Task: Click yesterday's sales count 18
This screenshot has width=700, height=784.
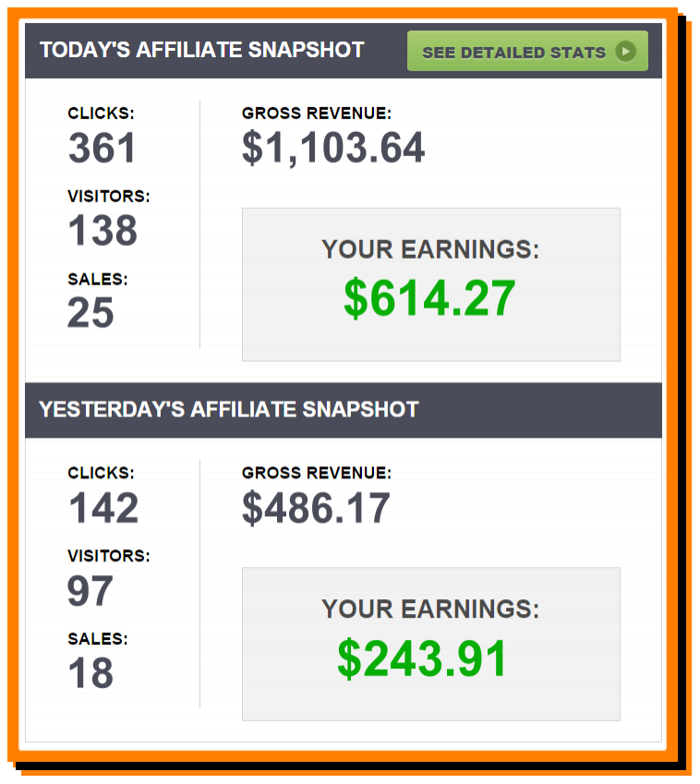Action: point(91,673)
